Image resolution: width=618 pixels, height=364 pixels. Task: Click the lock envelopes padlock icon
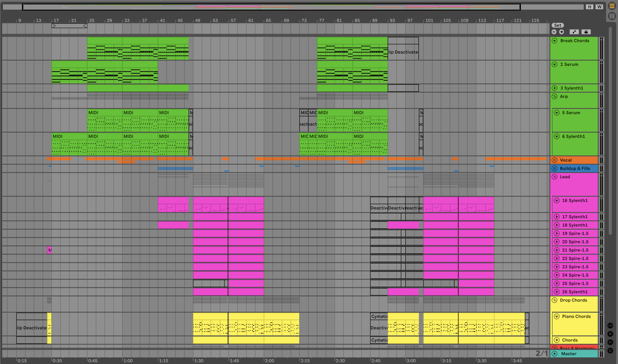(586, 32)
